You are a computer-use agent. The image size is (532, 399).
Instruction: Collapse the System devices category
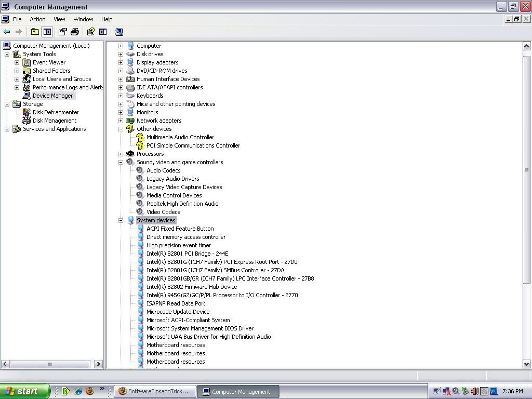pos(121,220)
